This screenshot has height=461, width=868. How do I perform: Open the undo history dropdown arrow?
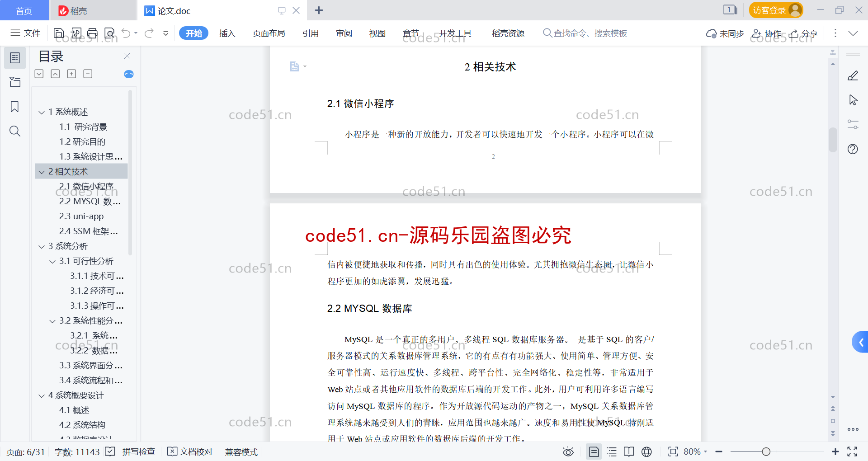136,33
